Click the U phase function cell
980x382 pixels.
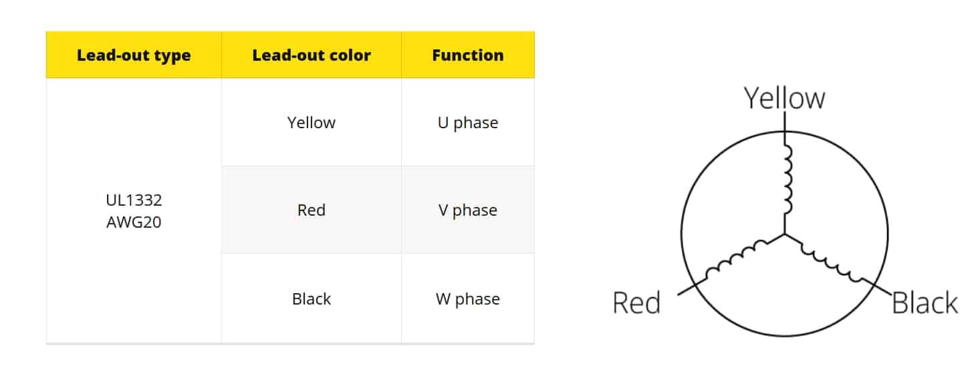[x=468, y=122]
